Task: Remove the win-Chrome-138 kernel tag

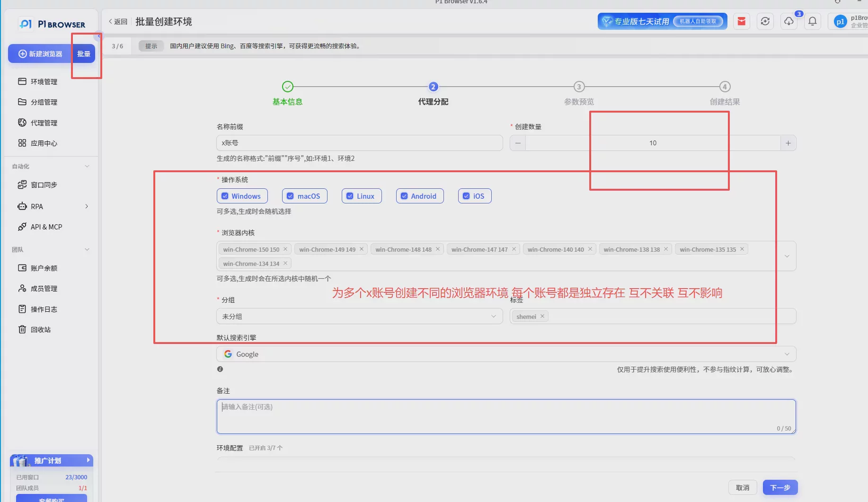Action: tap(666, 249)
